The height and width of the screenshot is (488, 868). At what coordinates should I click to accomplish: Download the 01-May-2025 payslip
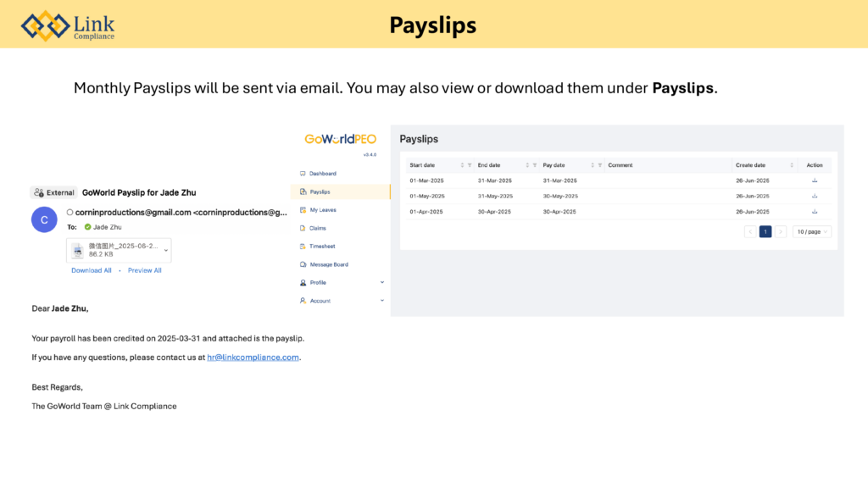coord(815,196)
